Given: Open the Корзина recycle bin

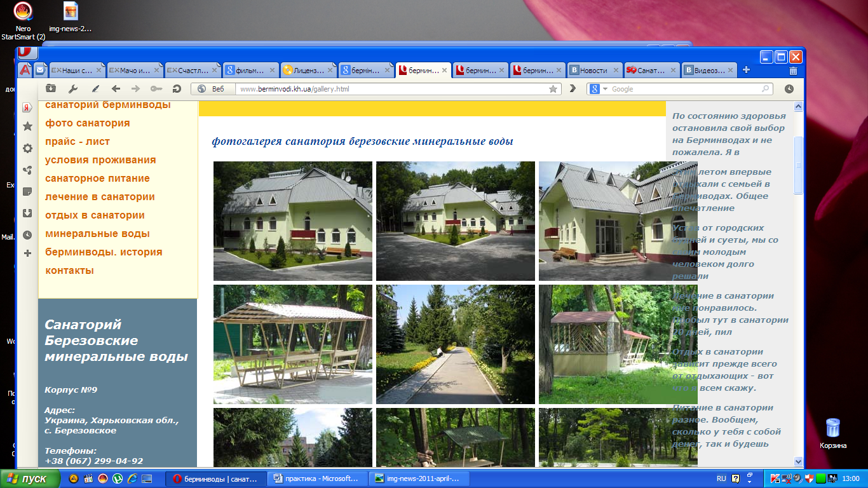Looking at the screenshot, I should tap(833, 433).
